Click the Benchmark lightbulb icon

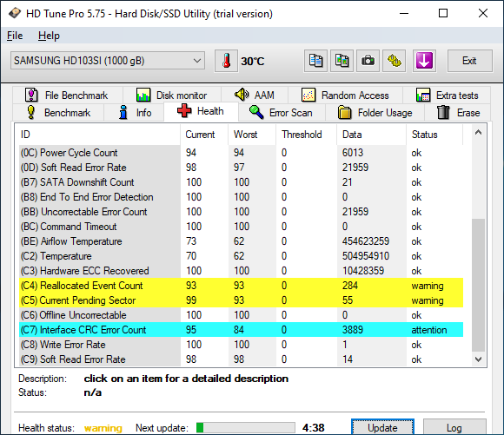click(31, 113)
